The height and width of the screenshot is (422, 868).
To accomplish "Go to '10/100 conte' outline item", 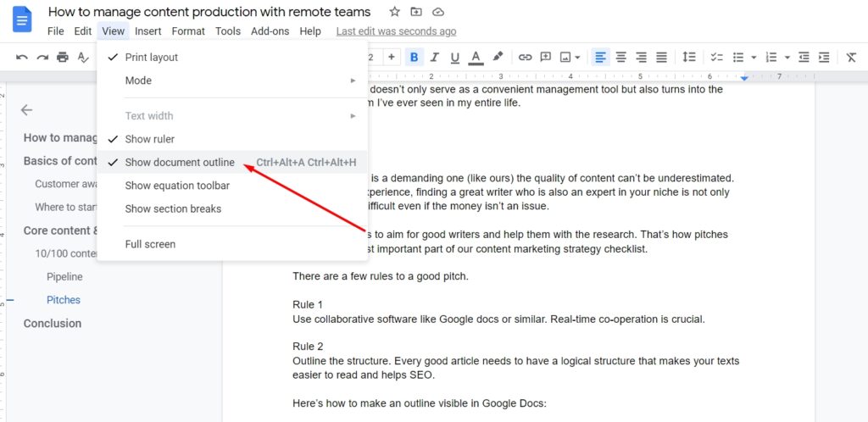I will point(66,254).
